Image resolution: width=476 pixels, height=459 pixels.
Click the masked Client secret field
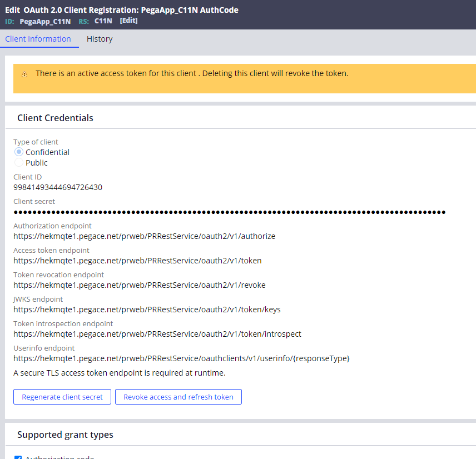click(229, 212)
